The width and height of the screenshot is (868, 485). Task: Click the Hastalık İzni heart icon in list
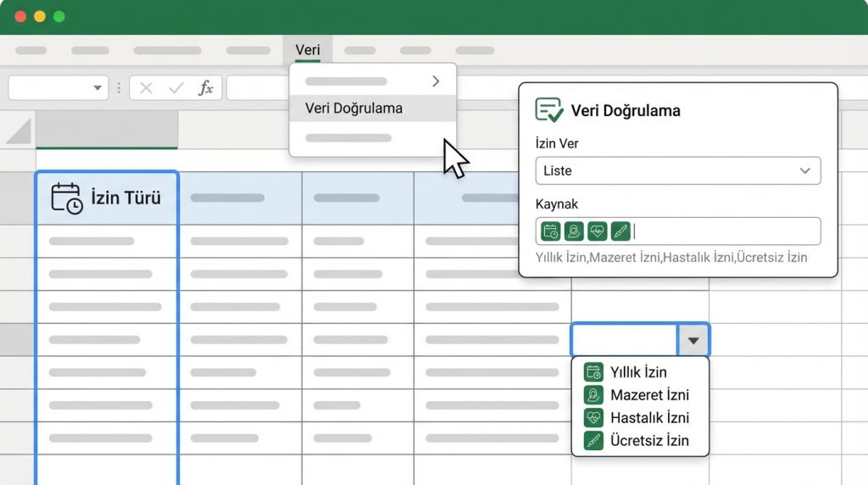[x=593, y=418]
